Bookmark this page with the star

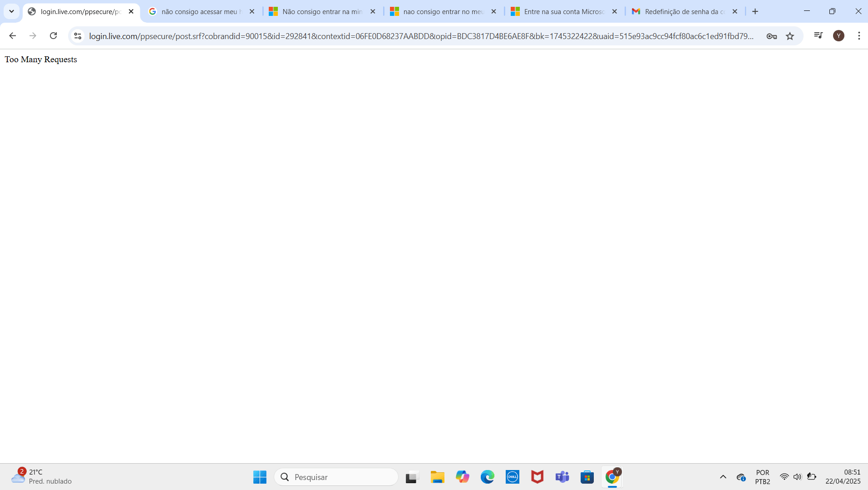[x=790, y=36]
